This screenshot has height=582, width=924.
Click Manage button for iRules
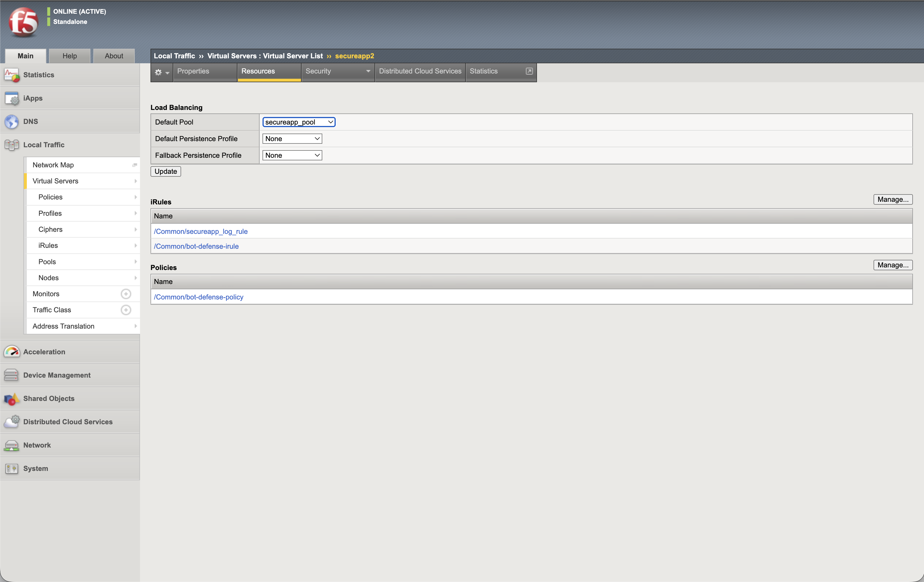coord(893,199)
